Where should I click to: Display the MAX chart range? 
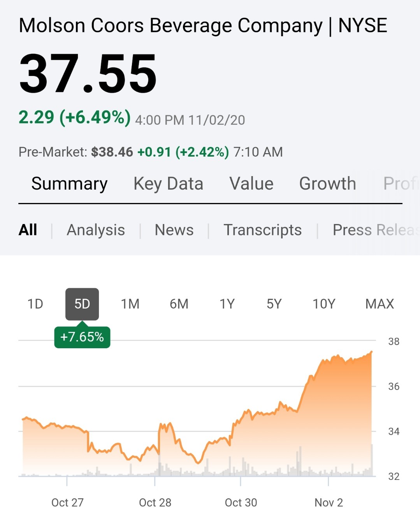pos(380,304)
